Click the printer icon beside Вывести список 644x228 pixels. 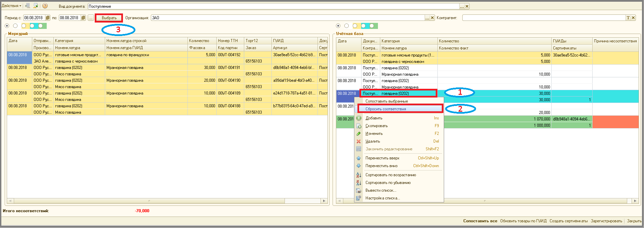359,190
